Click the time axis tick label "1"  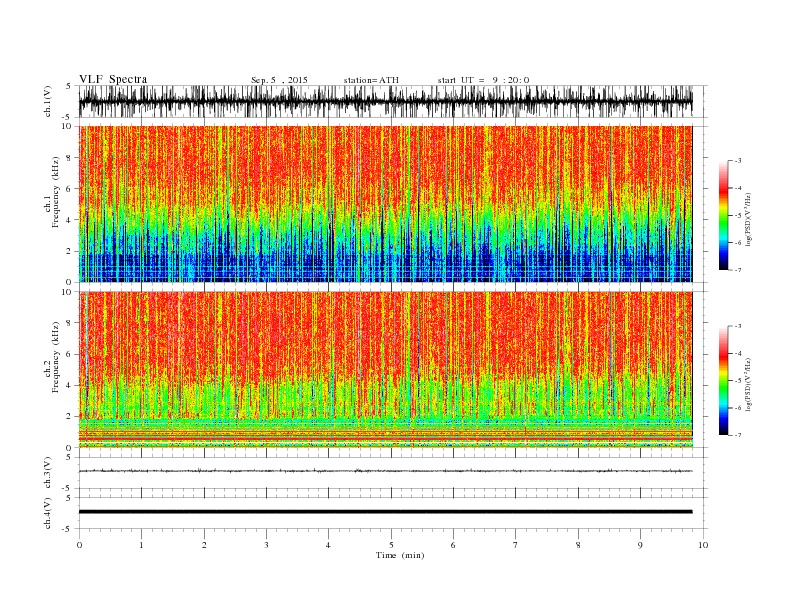[x=141, y=545]
